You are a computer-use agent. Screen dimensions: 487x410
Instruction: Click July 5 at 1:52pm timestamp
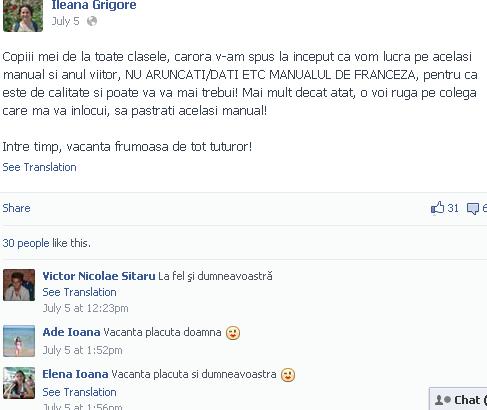82,350
